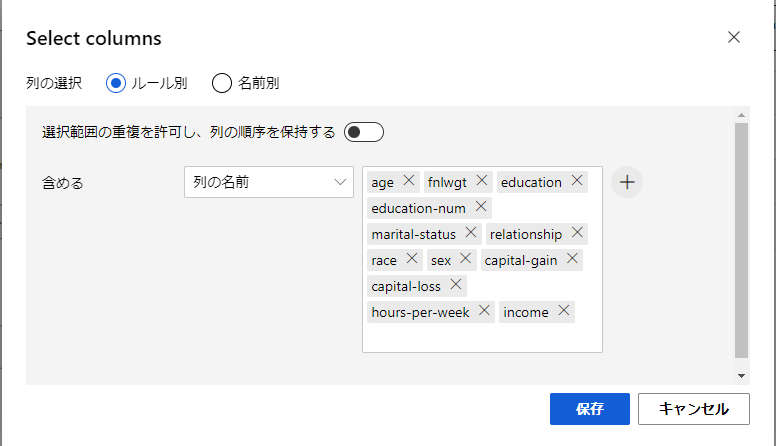776x446 pixels.
Task: Click the plus icon to add a rule
Action: (x=627, y=182)
